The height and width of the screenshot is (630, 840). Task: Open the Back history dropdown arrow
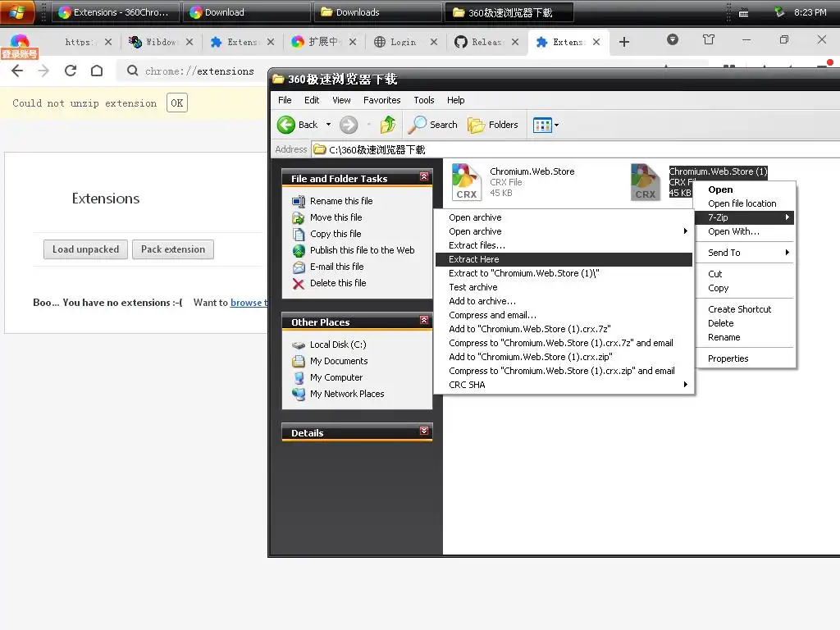click(328, 125)
